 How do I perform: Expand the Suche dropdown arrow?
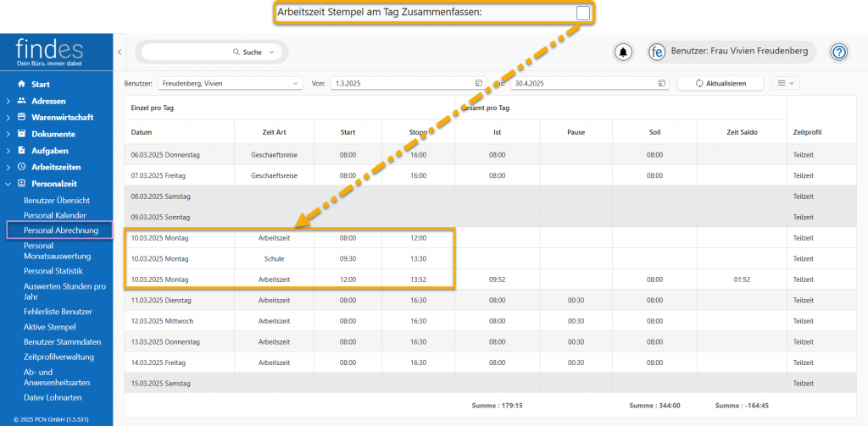click(x=272, y=53)
